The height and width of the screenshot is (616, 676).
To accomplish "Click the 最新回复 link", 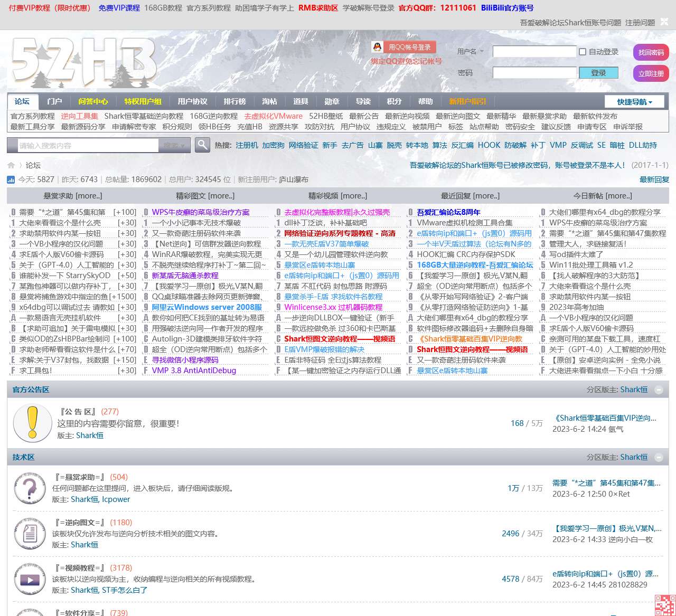I will coord(654,179).
